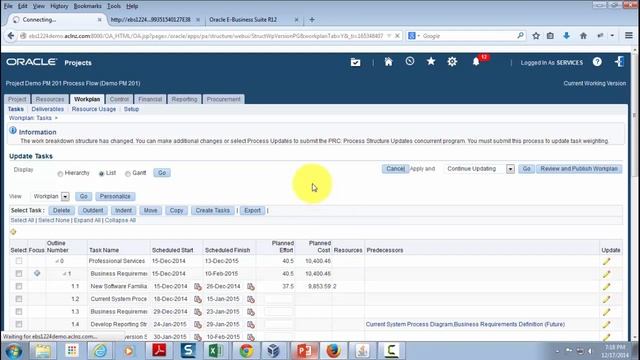Open start date calendar for task 1.2

click(x=198, y=299)
